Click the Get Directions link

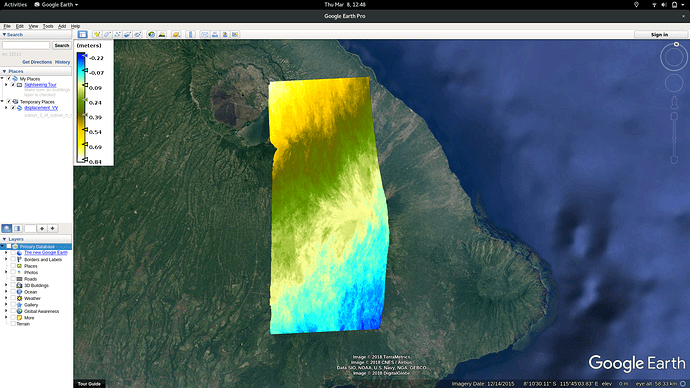click(x=37, y=62)
